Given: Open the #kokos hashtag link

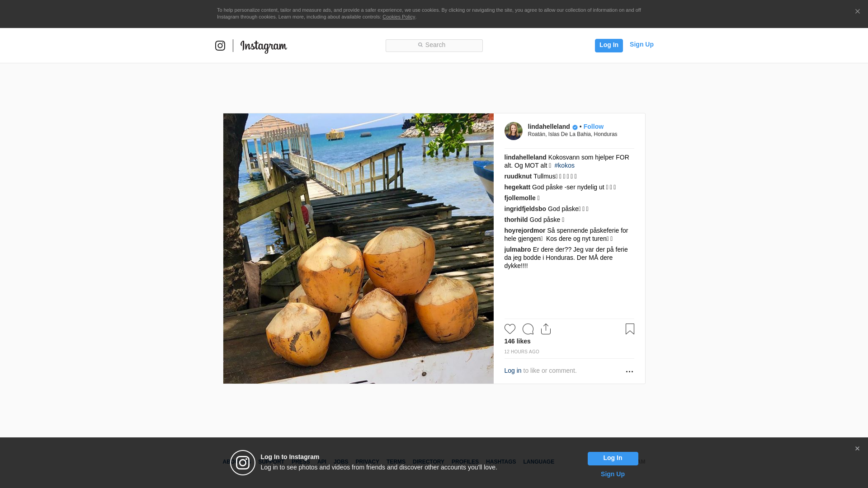Looking at the screenshot, I should click(x=564, y=165).
